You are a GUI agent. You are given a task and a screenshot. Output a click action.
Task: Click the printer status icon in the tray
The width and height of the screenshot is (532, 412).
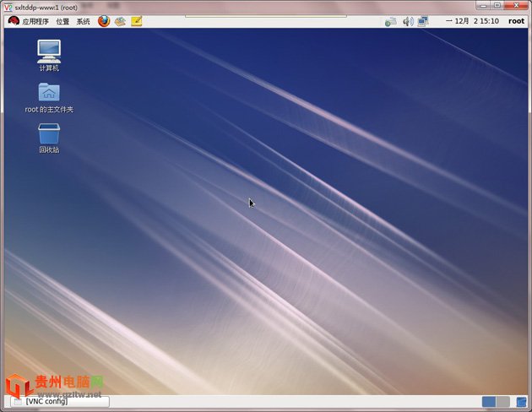tap(390, 22)
